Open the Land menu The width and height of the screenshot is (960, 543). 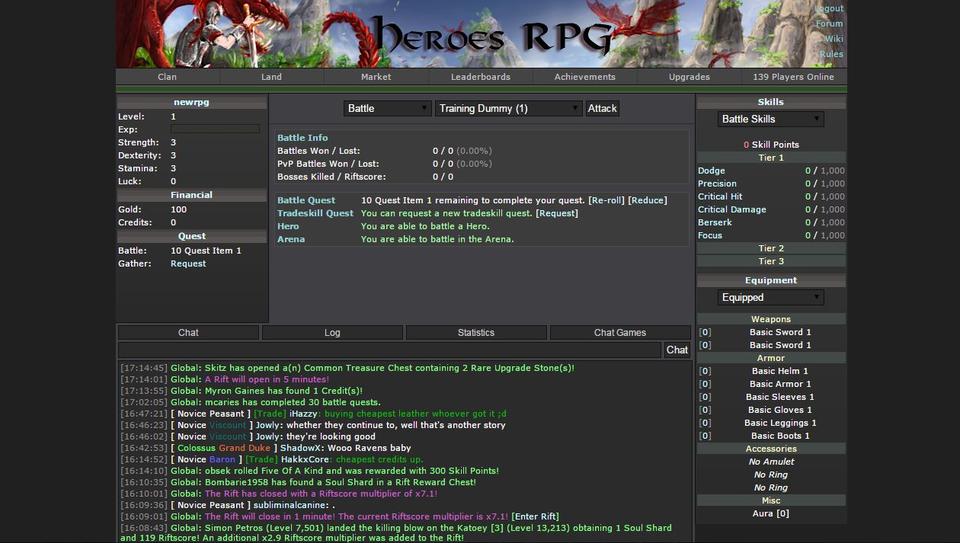271,77
